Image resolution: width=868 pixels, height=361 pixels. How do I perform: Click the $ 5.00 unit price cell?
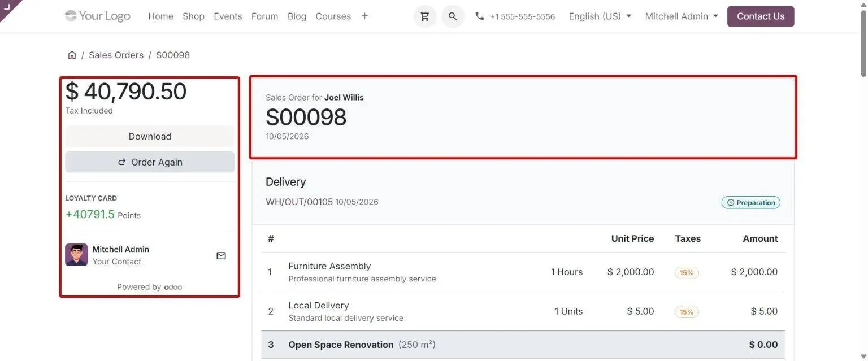coord(640,311)
